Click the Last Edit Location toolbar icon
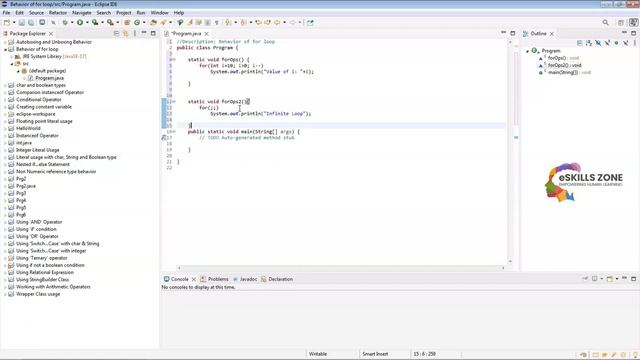640x360 pixels. click(x=258, y=23)
